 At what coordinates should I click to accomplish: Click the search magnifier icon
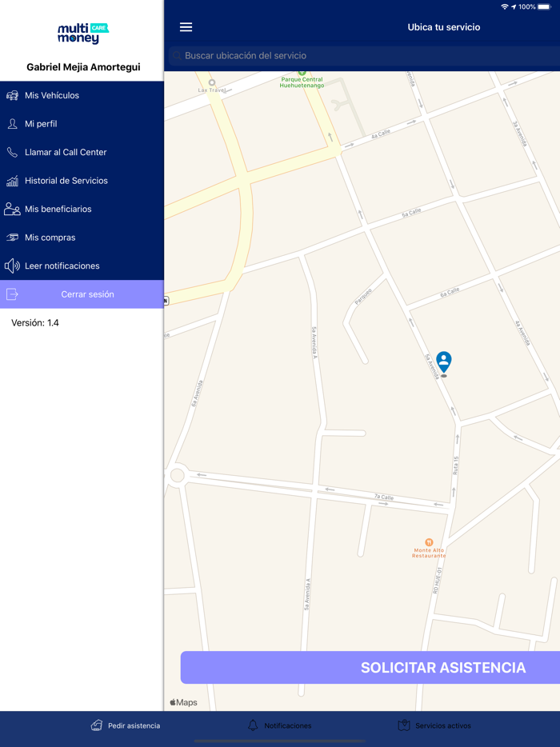[x=177, y=56]
